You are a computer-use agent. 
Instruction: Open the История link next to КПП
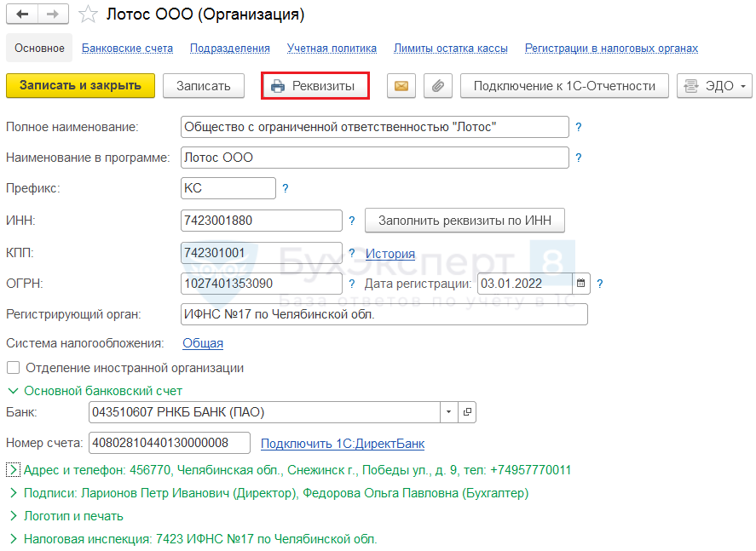tap(390, 253)
